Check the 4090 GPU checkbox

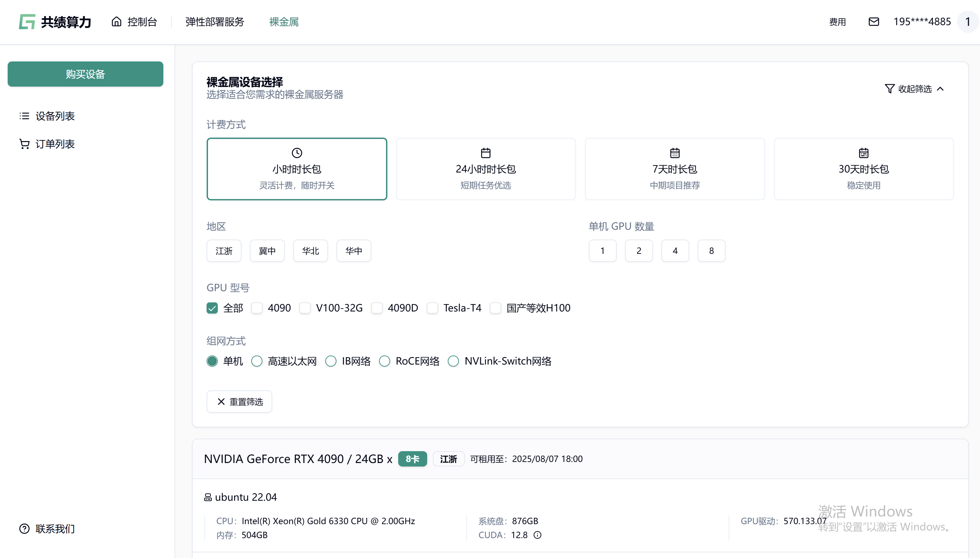(257, 308)
